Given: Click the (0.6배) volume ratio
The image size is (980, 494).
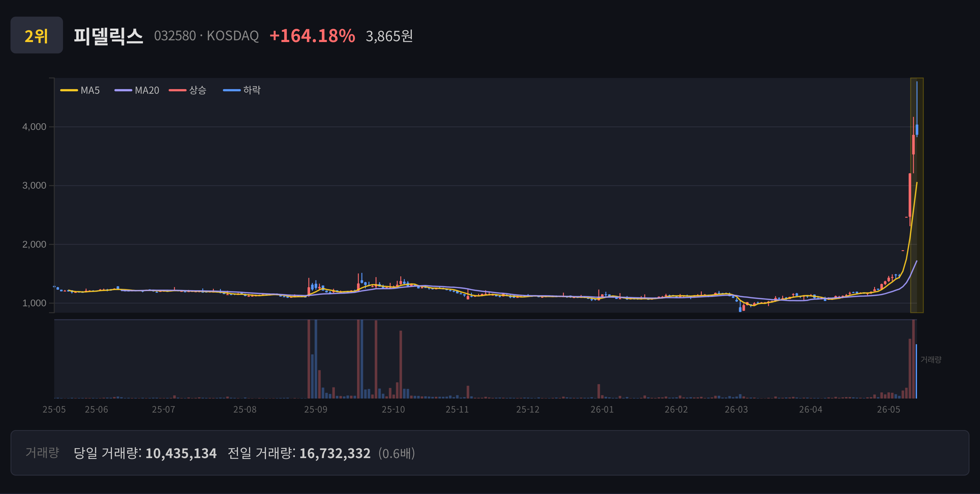Looking at the screenshot, I should point(396,453).
